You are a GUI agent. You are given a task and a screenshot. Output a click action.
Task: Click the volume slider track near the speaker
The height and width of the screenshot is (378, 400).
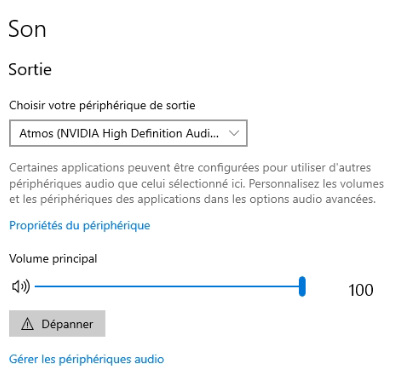point(42,286)
